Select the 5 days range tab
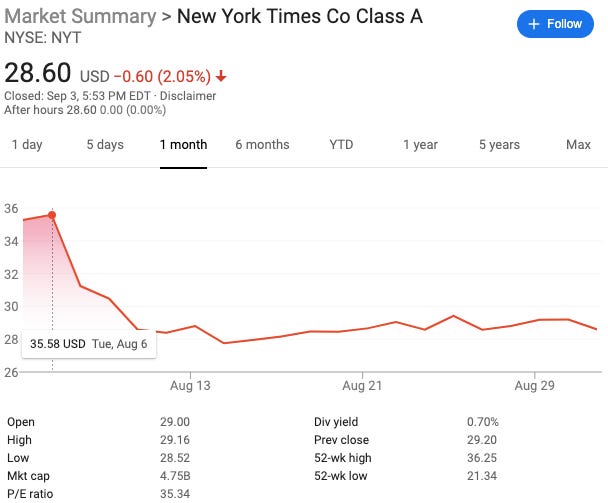This screenshot has width=608, height=503. [105, 145]
